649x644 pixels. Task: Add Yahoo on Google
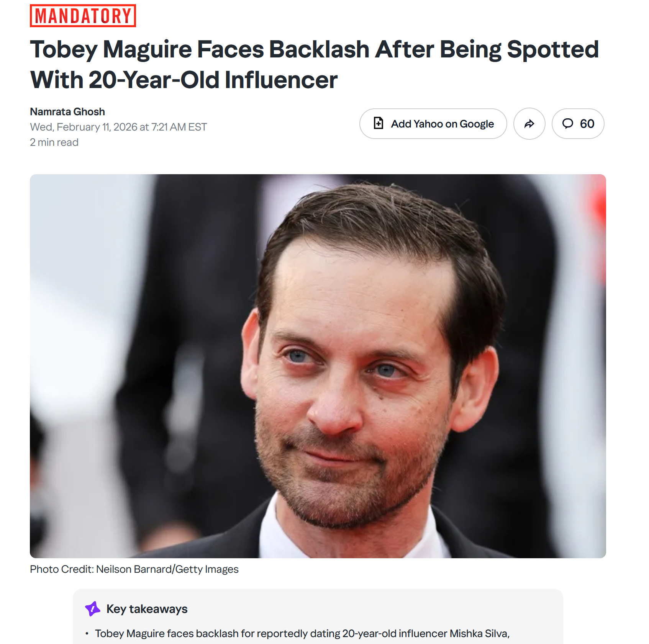point(433,124)
